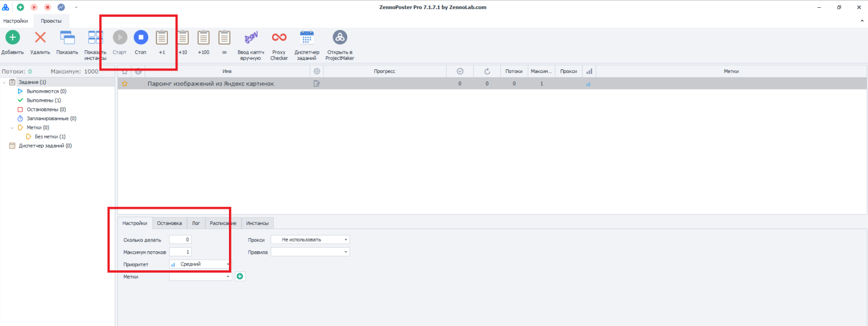Screen dimensions: 868x326
Task: Click the Метки column header
Action: 731,71
